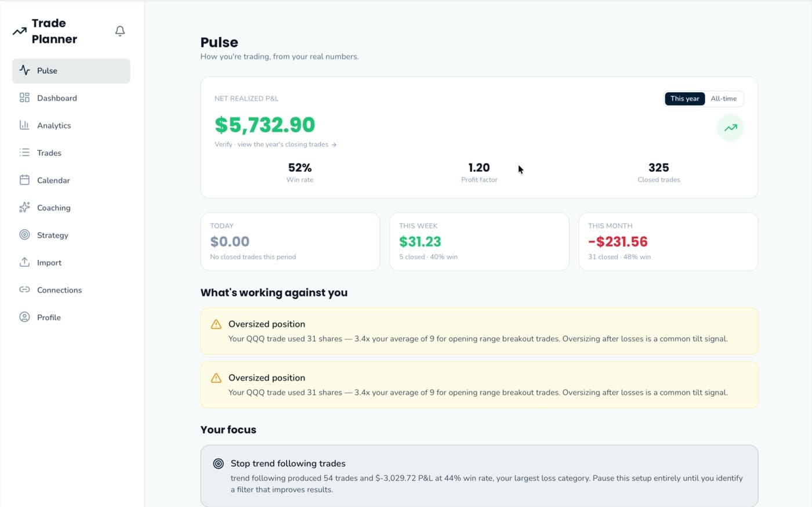Click the Trades list icon
Viewport: 812px width, 507px height.
tap(24, 153)
